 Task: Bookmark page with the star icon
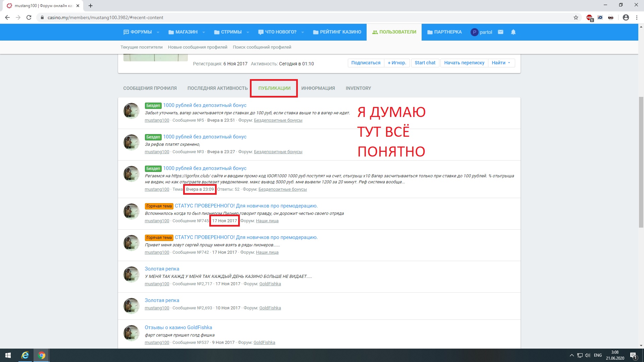pos(576,17)
